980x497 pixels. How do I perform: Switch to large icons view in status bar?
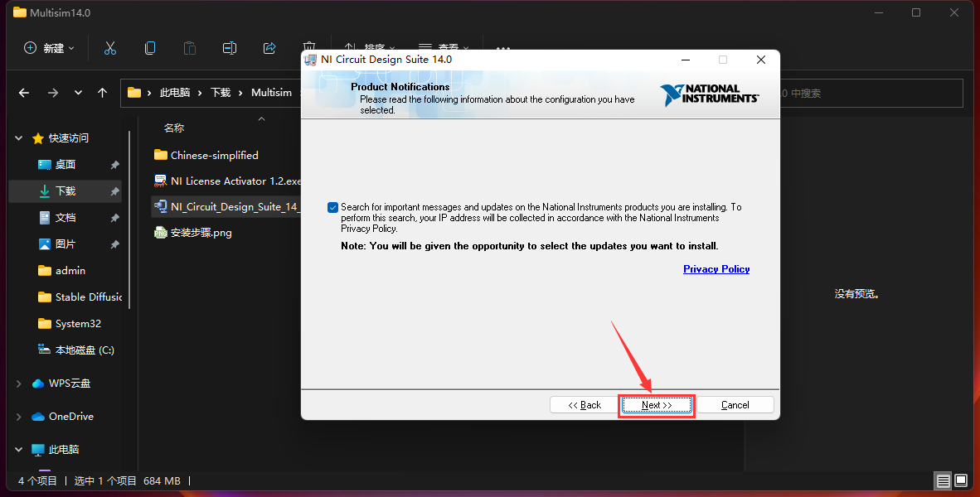961,480
